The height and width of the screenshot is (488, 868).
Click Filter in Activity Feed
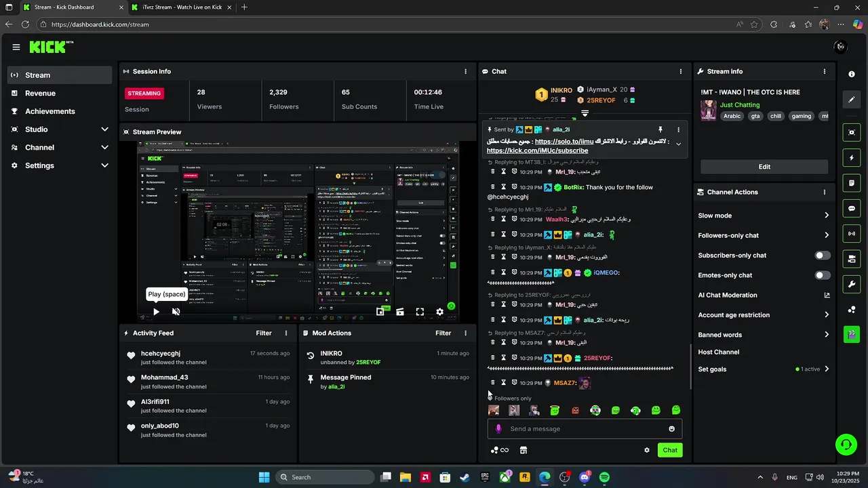(264, 333)
